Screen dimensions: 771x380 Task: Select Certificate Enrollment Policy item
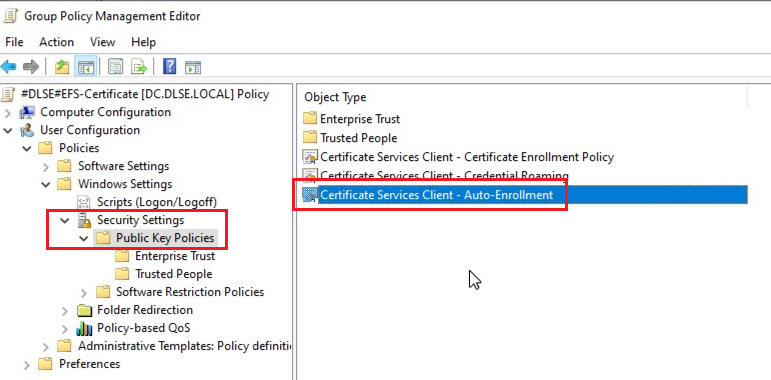pyautogui.click(x=467, y=157)
